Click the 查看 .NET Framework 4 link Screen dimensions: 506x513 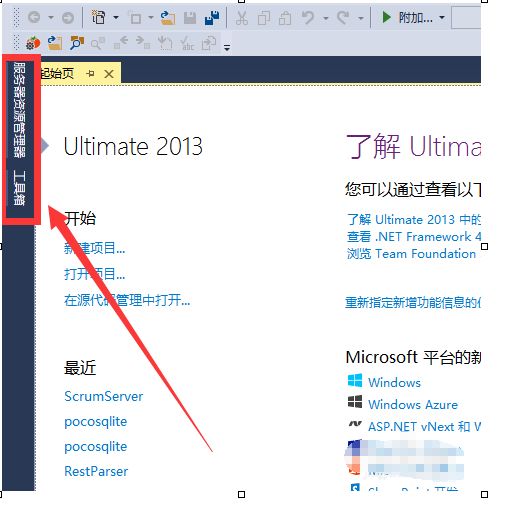[x=414, y=237]
